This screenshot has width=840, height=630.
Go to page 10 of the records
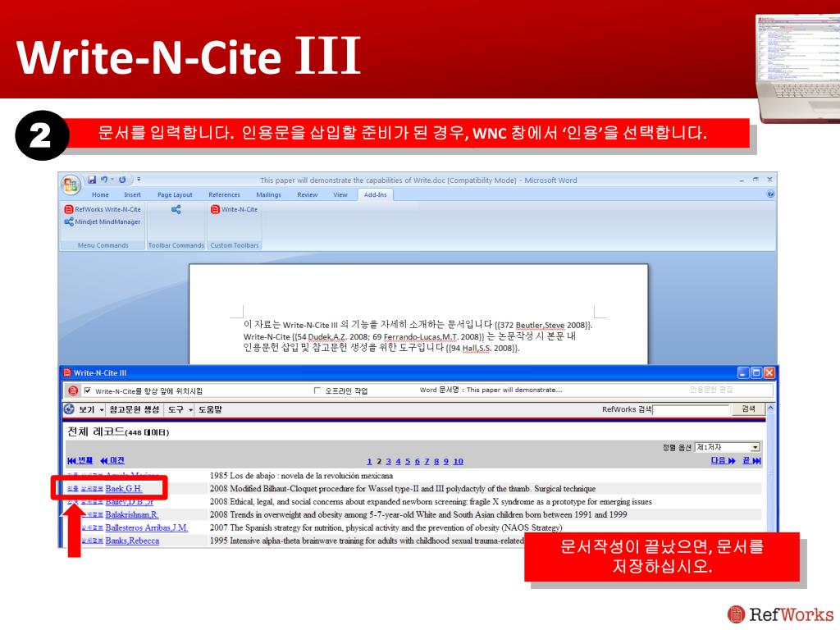click(x=458, y=462)
